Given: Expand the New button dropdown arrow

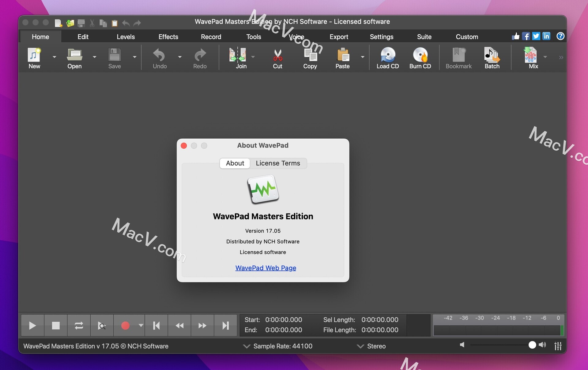Looking at the screenshot, I should coord(54,57).
